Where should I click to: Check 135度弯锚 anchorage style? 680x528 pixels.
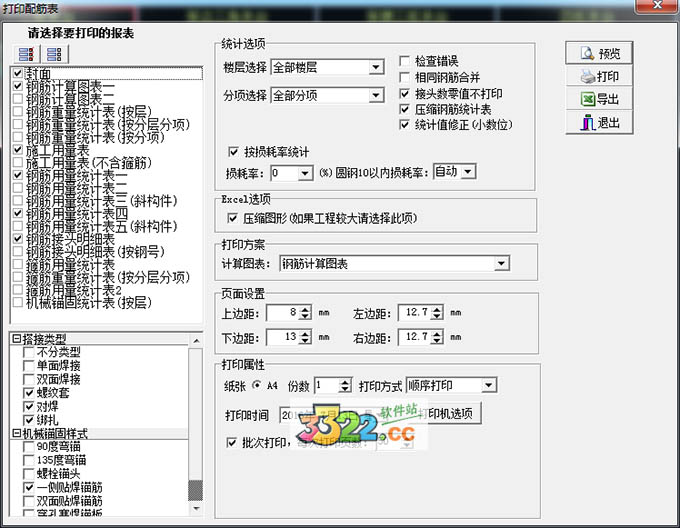pos(29,460)
